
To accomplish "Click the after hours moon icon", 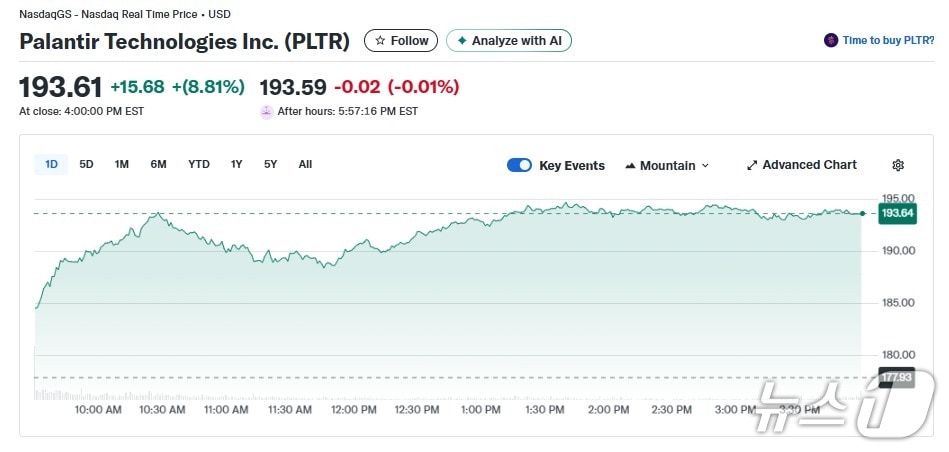I will pos(266,111).
